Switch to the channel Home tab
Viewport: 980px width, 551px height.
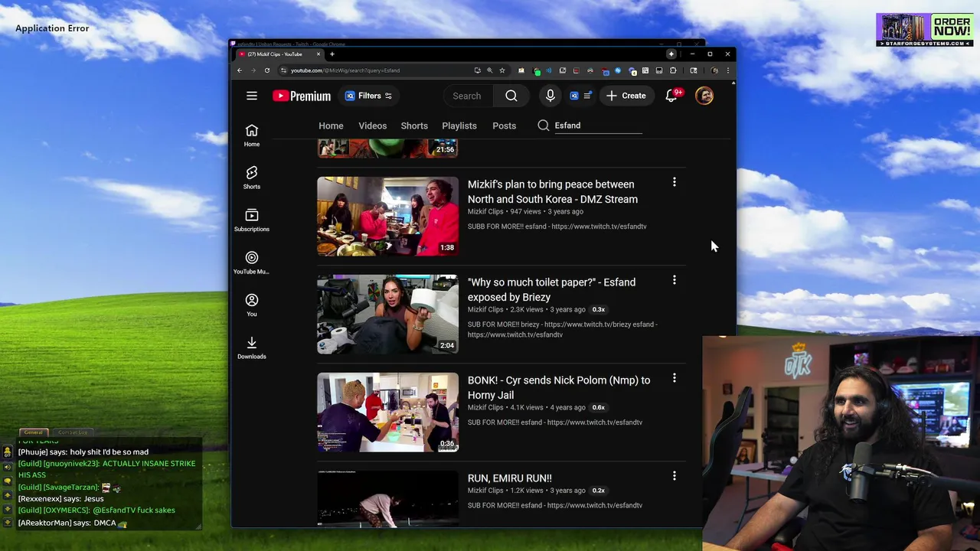pos(331,126)
